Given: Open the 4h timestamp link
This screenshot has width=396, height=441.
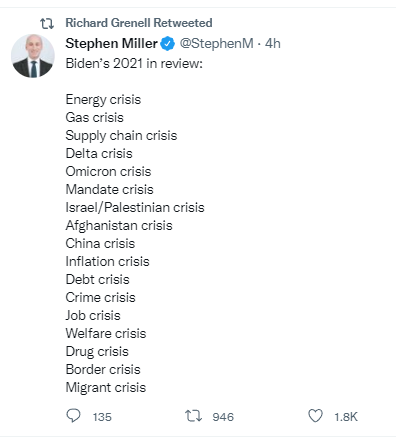Looking at the screenshot, I should tap(273, 44).
